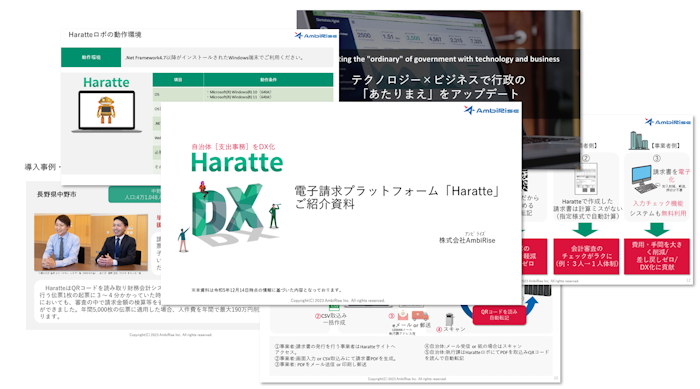The height and width of the screenshot is (389, 700).
Task: Click the robot-on-laptop Haratte illustration
Action: pyautogui.click(x=107, y=112)
